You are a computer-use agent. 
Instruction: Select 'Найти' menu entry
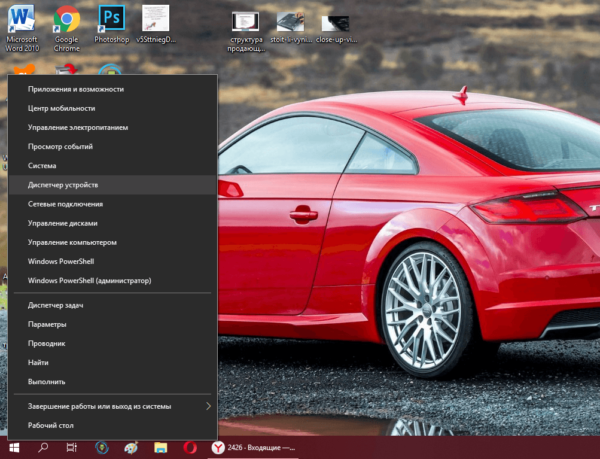coord(113,363)
